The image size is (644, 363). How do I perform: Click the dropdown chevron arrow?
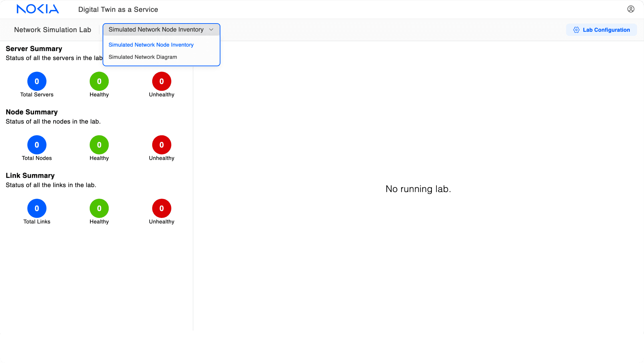(x=211, y=29)
